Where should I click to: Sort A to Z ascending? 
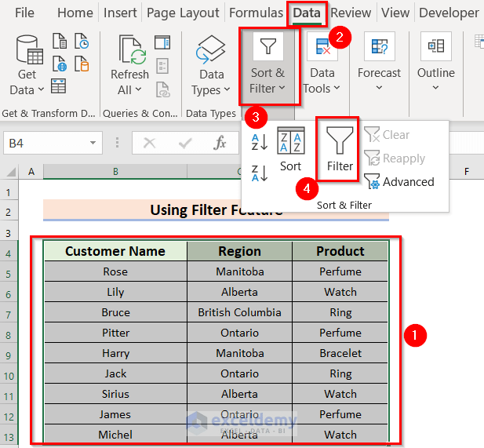point(260,142)
